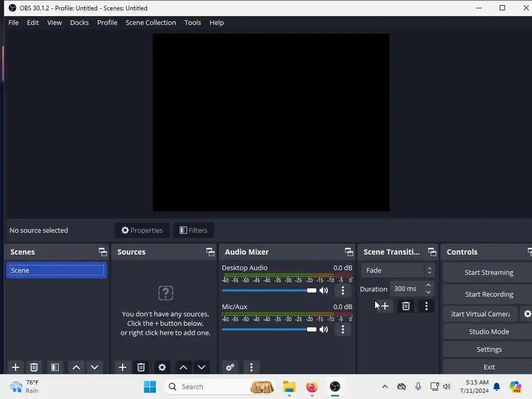This screenshot has width=532, height=399.
Task: Adjust Mic/Aux volume slider
Action: point(269,329)
